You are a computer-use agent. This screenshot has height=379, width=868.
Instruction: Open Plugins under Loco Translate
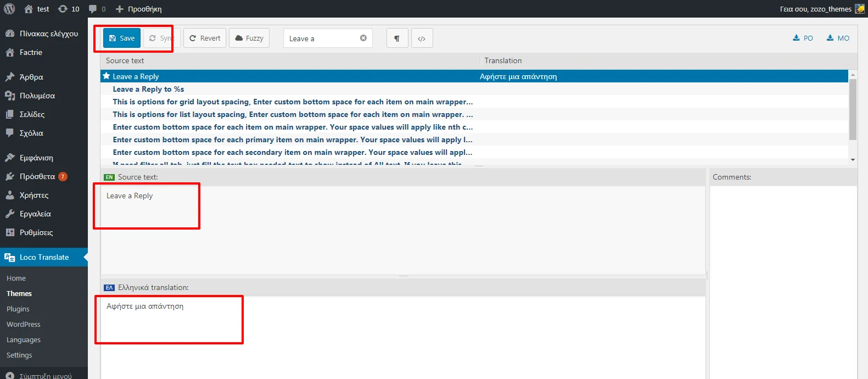point(18,309)
